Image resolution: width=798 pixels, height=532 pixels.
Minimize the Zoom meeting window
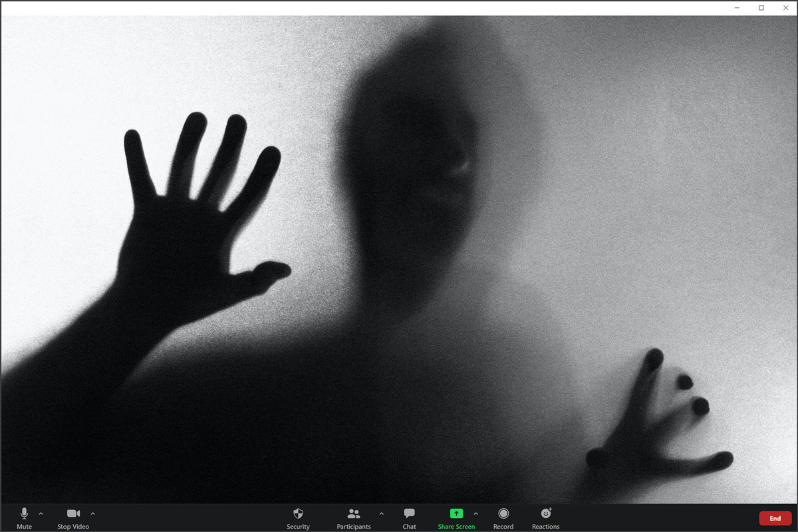737,8
